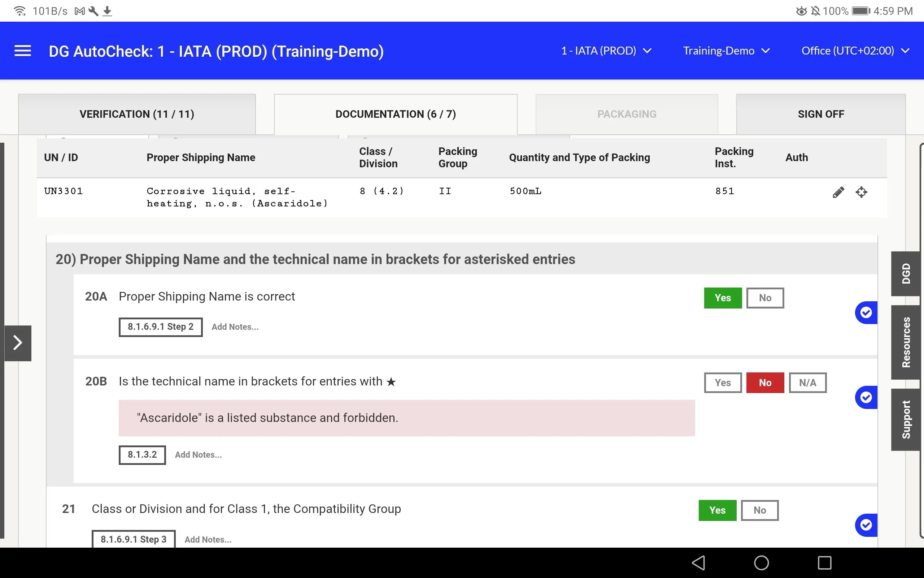Tap the eye comfort icon in status bar
Screen dimensions: 924x578
pos(801,11)
